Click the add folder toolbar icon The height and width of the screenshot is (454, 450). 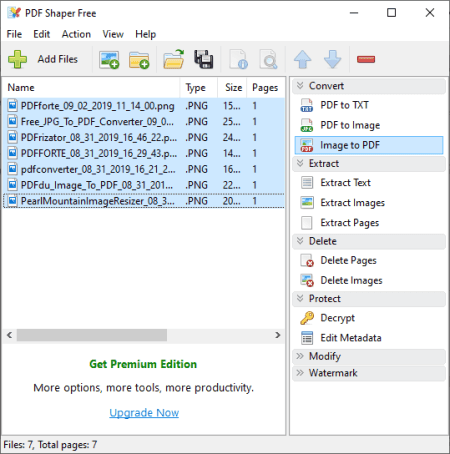point(139,60)
